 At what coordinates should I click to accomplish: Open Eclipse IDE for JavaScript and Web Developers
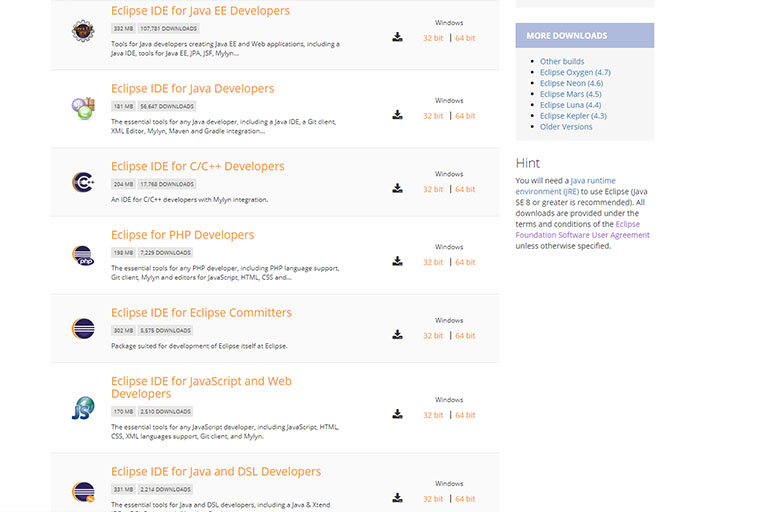click(201, 388)
